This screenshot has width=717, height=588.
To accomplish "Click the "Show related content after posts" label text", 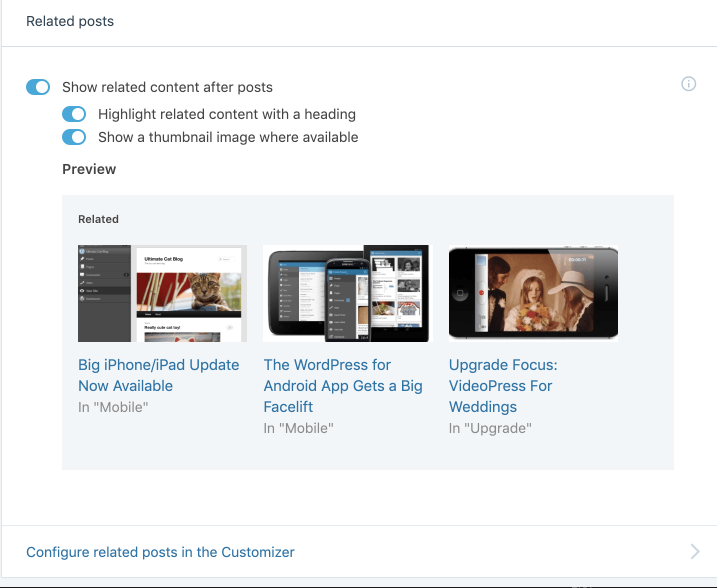I will click(167, 87).
